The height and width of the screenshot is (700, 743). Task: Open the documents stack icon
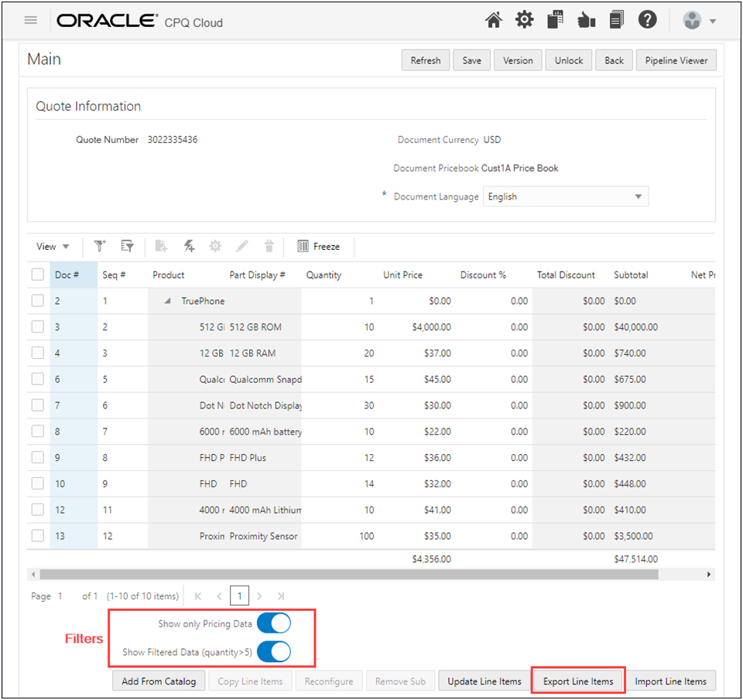[x=616, y=19]
